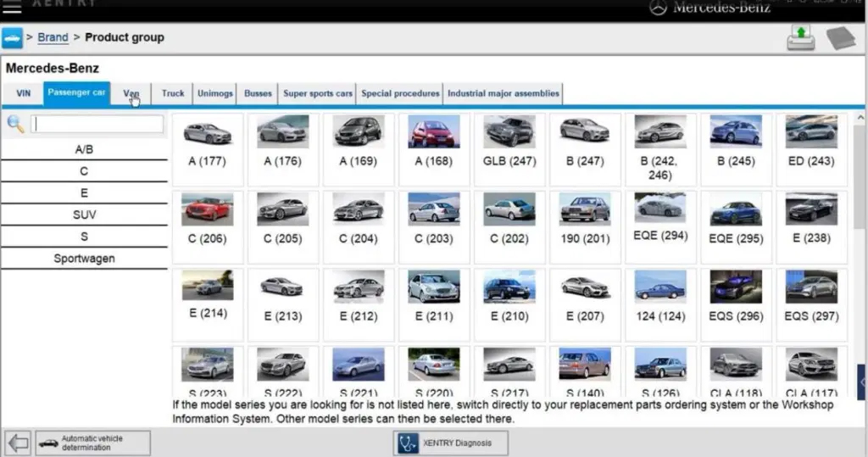The width and height of the screenshot is (868, 457).
Task: Choose the EQE (294) model
Action: pos(660,226)
